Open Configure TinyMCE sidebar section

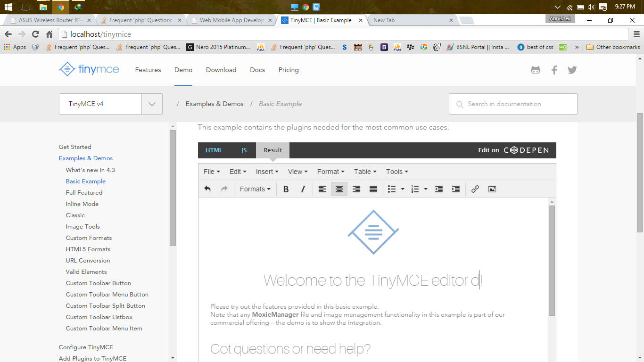(x=86, y=347)
